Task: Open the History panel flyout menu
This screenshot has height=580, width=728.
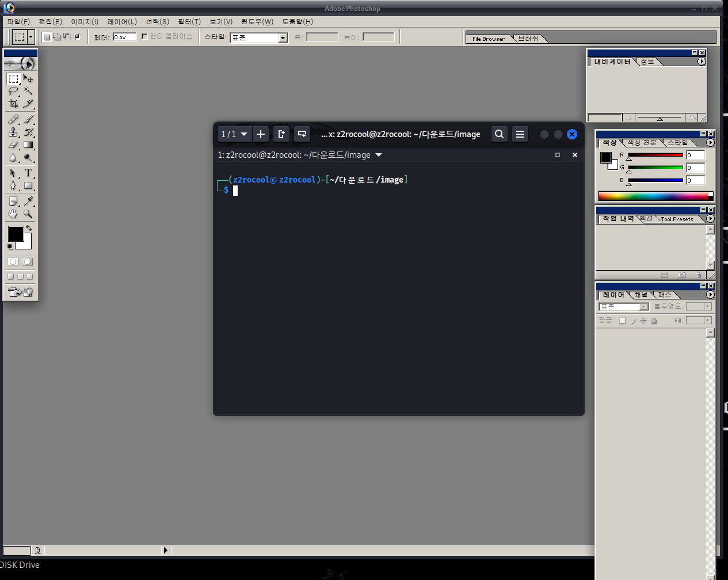Action: pyautogui.click(x=710, y=219)
